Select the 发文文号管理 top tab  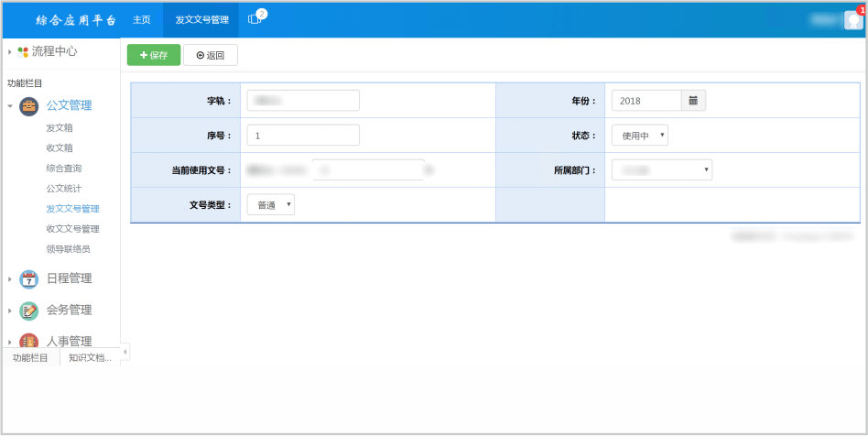pos(201,19)
